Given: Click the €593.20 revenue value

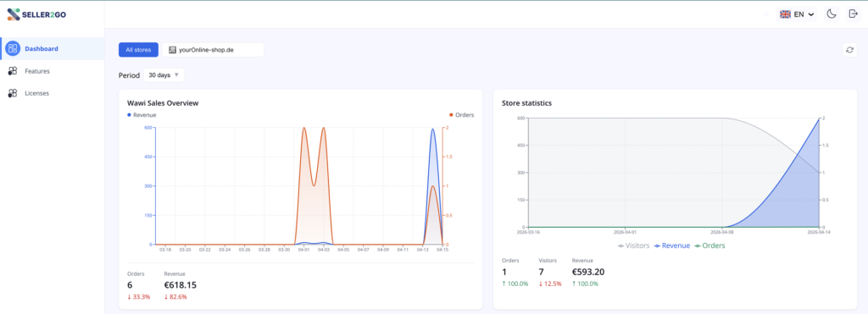Looking at the screenshot, I should click(588, 272).
